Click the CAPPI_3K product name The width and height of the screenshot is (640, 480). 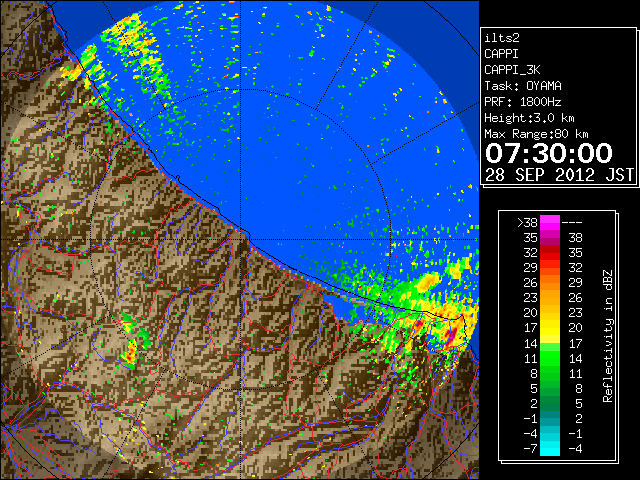(x=512, y=70)
